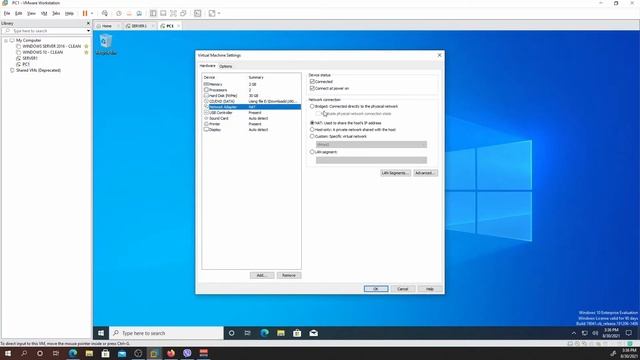Select WINDOWS 10 - CLEAN in Library
Image resolution: width=640 pixels, height=360 pixels.
[42, 52]
